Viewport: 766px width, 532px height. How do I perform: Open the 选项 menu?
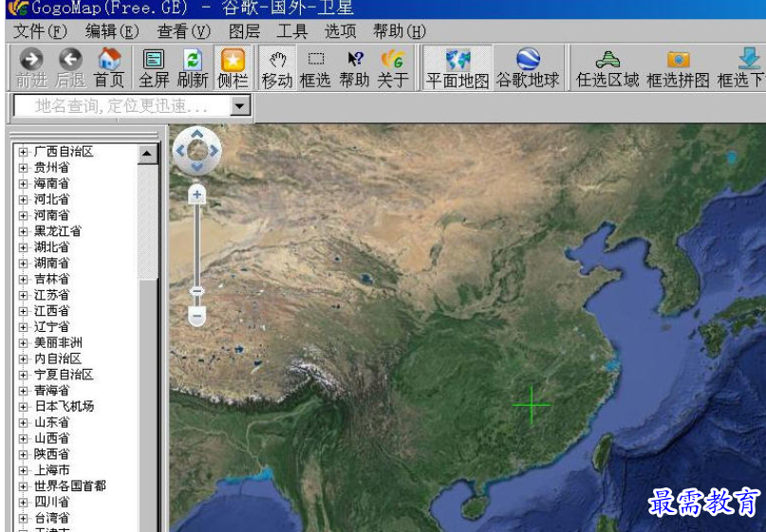tap(340, 31)
